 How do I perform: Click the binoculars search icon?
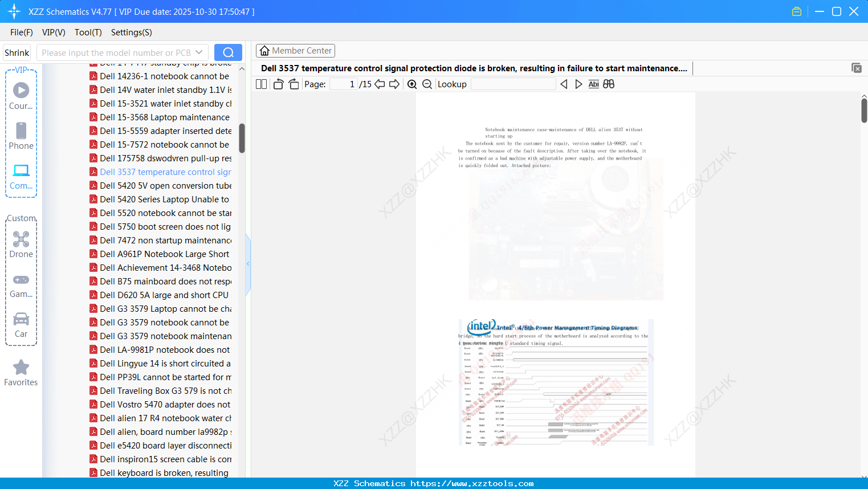click(x=609, y=84)
